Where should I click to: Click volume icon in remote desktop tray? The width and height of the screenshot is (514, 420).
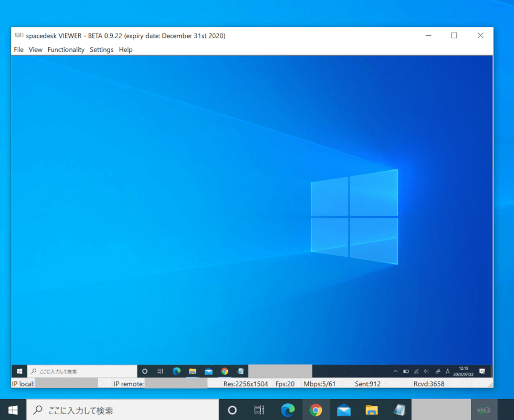pos(426,372)
